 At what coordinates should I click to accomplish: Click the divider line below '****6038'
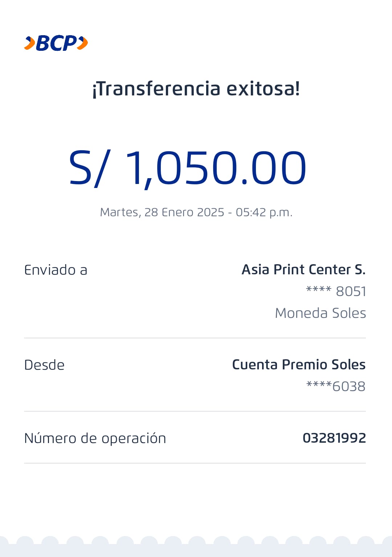coord(195,411)
